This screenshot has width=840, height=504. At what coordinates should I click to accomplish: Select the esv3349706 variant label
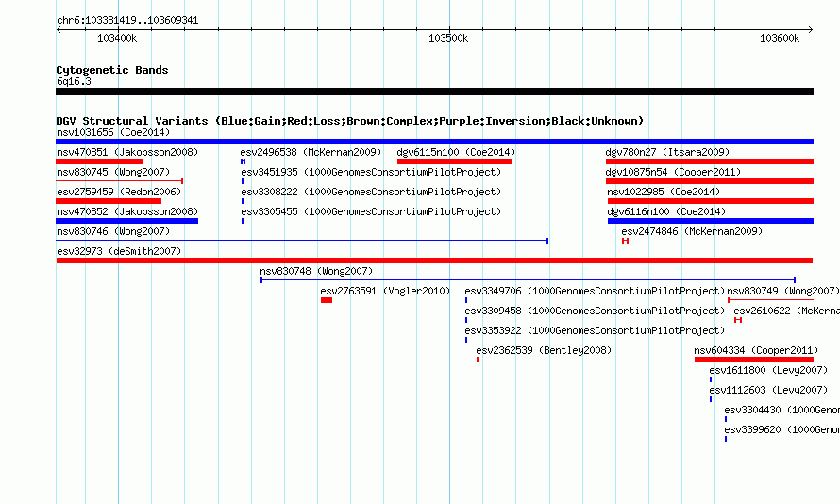(x=595, y=291)
